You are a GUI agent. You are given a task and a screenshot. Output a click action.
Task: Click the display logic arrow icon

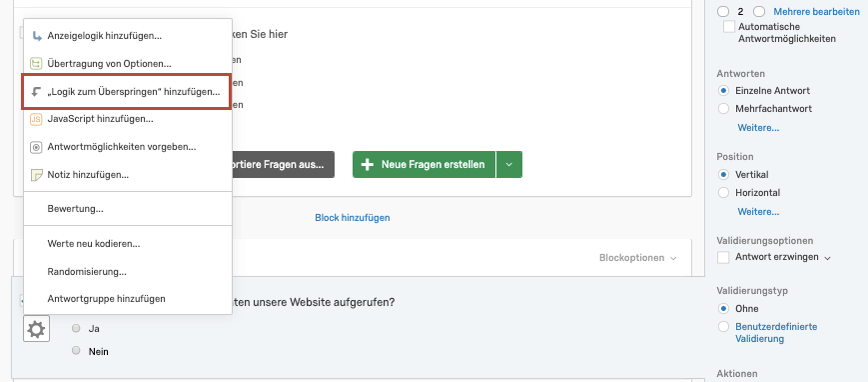(x=37, y=36)
